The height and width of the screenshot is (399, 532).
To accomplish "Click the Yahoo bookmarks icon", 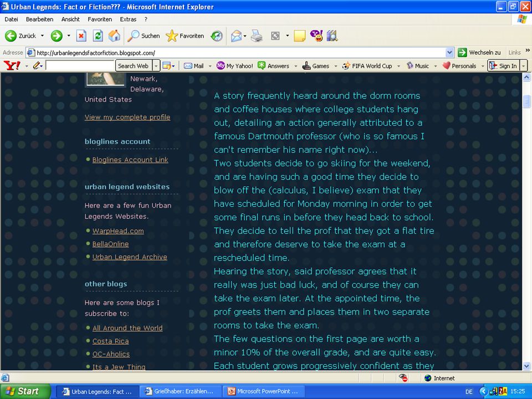I will (167, 66).
